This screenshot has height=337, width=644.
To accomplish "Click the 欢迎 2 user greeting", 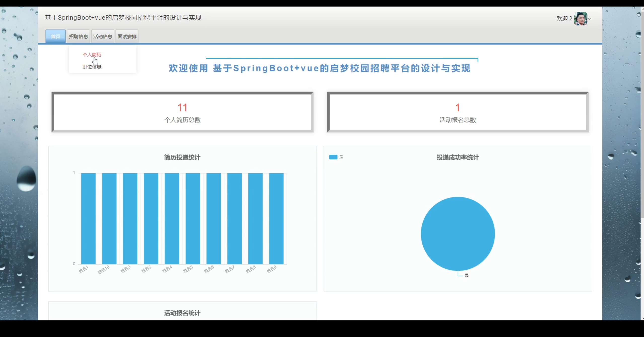I will point(564,19).
